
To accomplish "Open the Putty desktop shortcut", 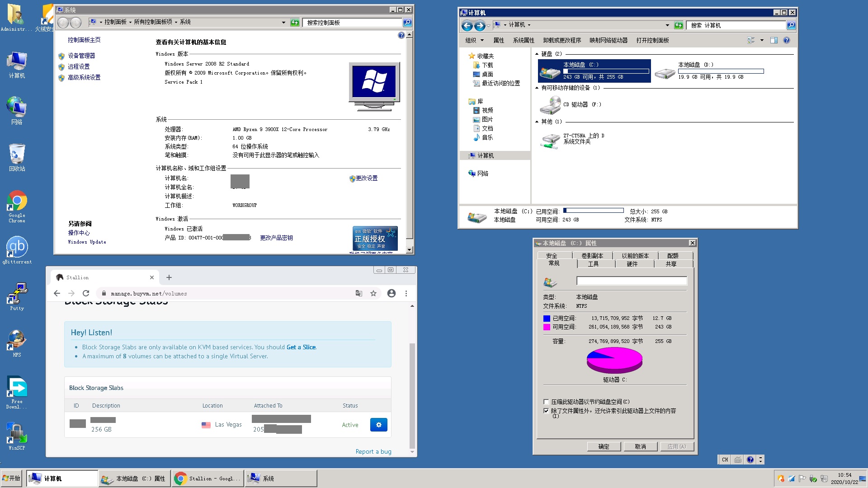I will 17,296.
